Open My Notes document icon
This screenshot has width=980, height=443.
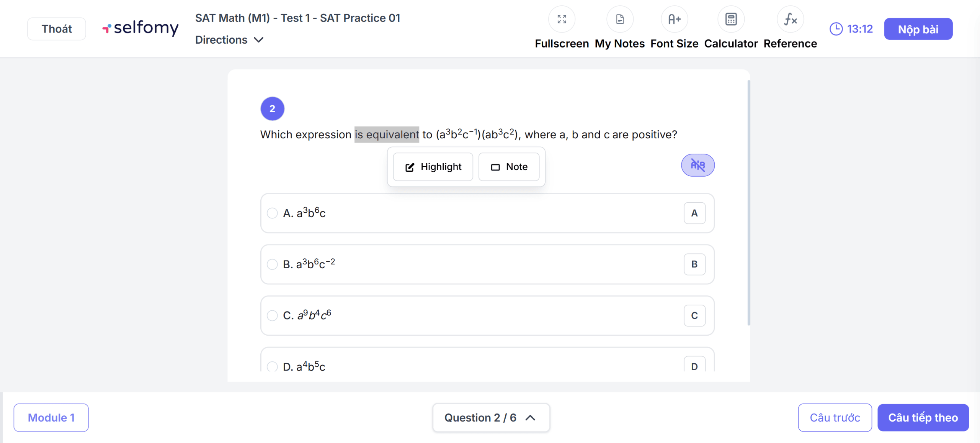point(620,19)
